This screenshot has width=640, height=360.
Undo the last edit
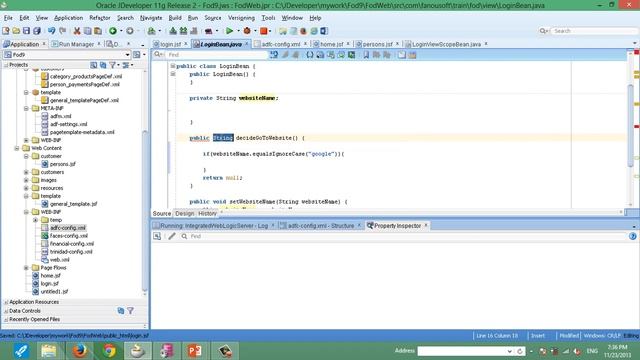51,31
